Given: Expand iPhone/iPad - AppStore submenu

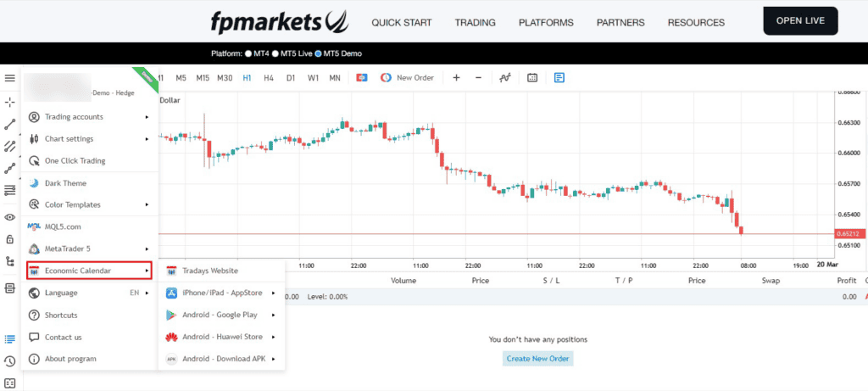Looking at the screenshot, I should click(221, 293).
